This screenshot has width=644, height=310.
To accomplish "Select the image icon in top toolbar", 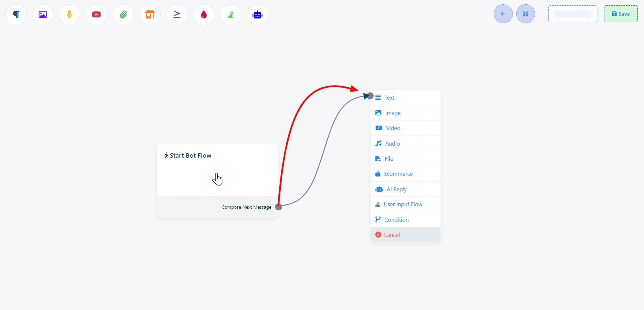I will [43, 14].
